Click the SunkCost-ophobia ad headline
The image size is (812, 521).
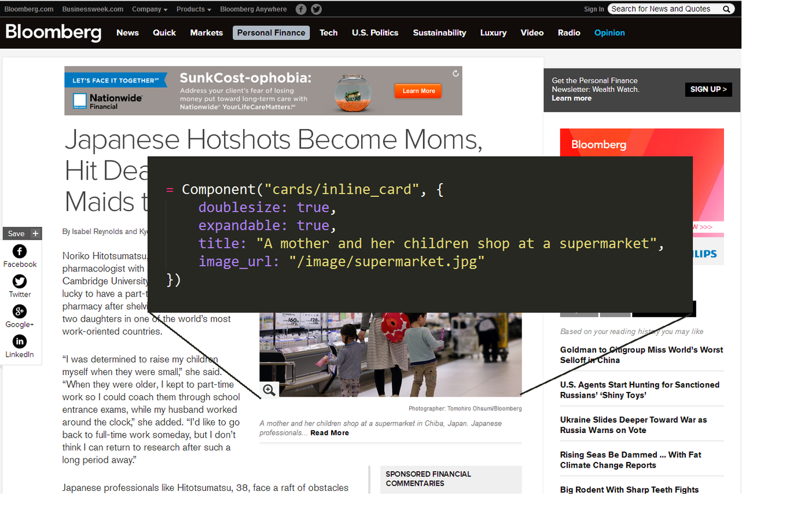245,78
